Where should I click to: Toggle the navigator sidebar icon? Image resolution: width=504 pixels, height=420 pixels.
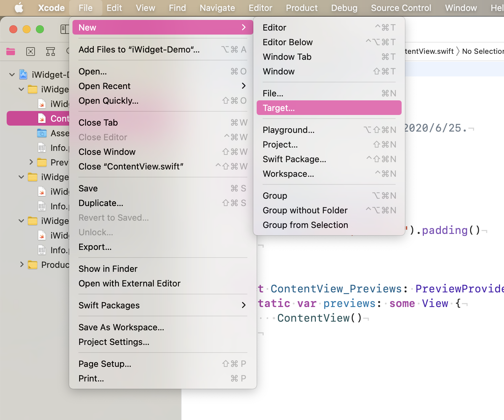64,29
